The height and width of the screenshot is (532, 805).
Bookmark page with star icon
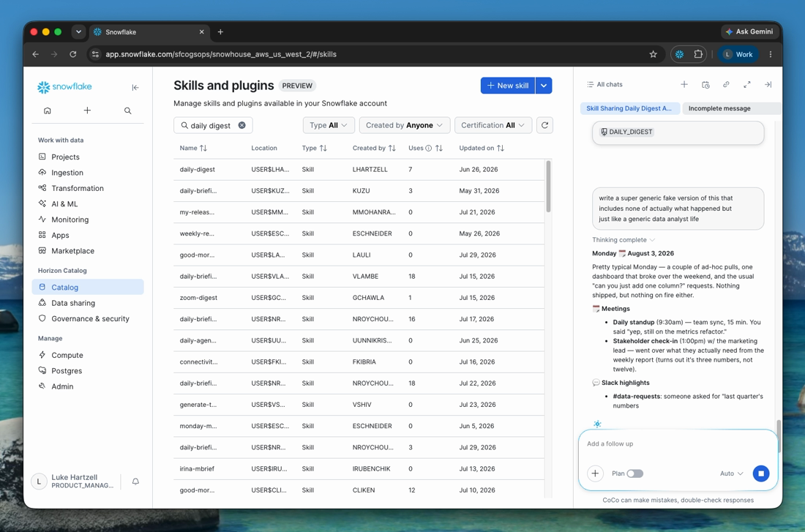[x=653, y=54]
